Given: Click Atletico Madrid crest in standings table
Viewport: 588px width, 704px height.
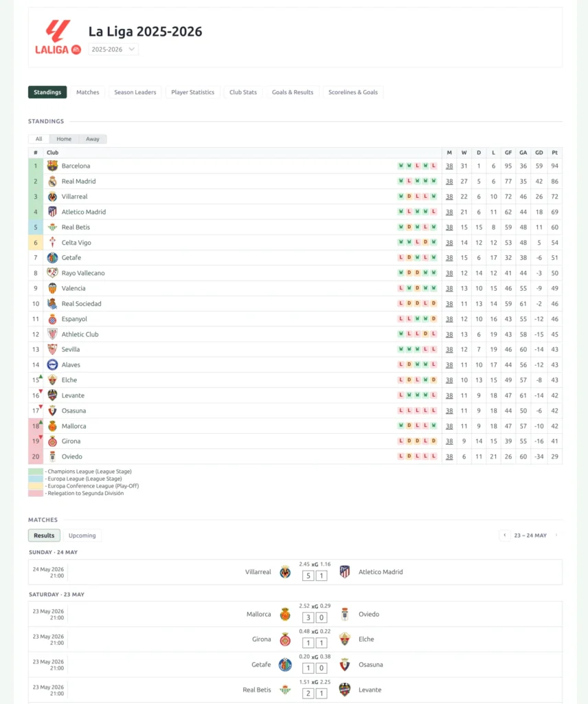Looking at the screenshot, I should point(52,212).
